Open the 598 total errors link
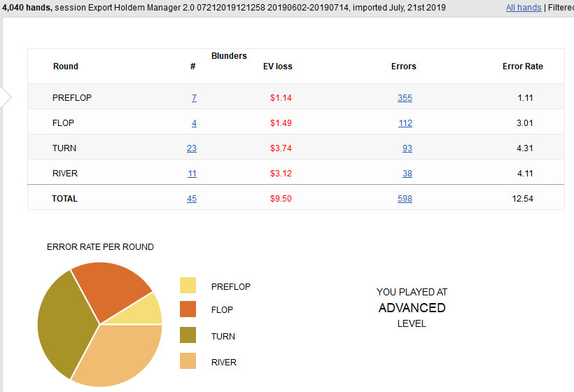This screenshot has width=574, height=392. point(405,199)
